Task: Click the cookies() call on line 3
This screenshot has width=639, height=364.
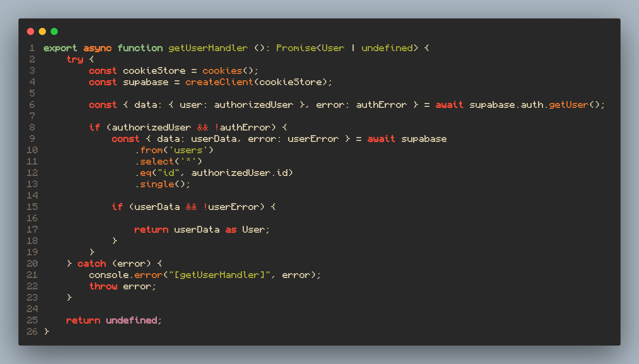Action: [x=222, y=71]
